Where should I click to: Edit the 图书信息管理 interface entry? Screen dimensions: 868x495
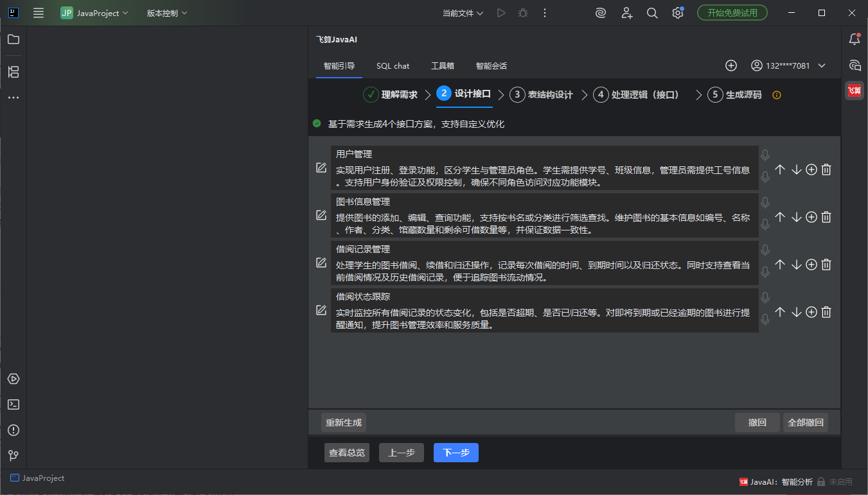pos(321,215)
